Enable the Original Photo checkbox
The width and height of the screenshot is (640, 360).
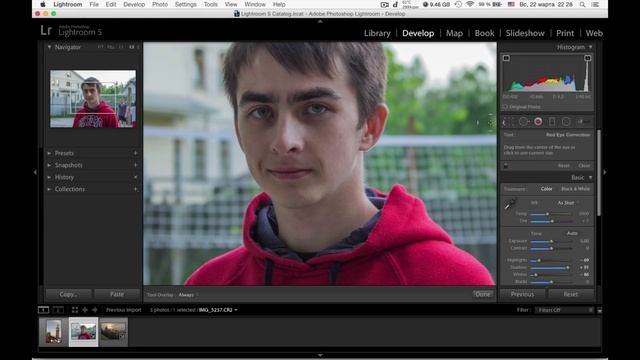(505, 107)
